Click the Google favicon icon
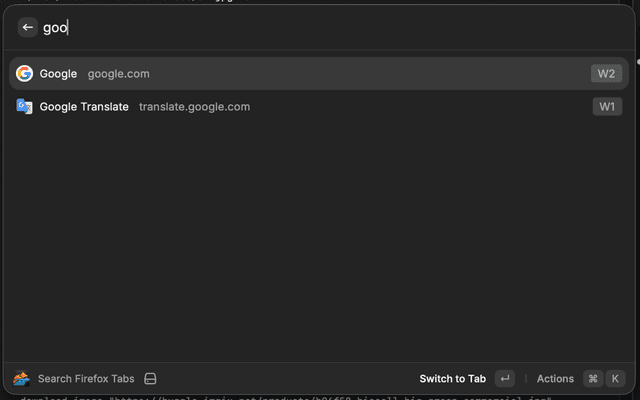640x400 pixels. tap(24, 73)
